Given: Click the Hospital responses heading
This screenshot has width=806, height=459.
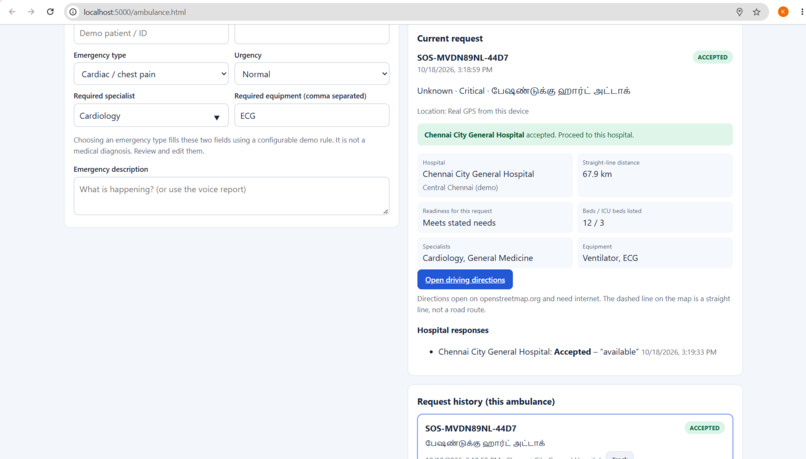Looking at the screenshot, I should (452, 330).
